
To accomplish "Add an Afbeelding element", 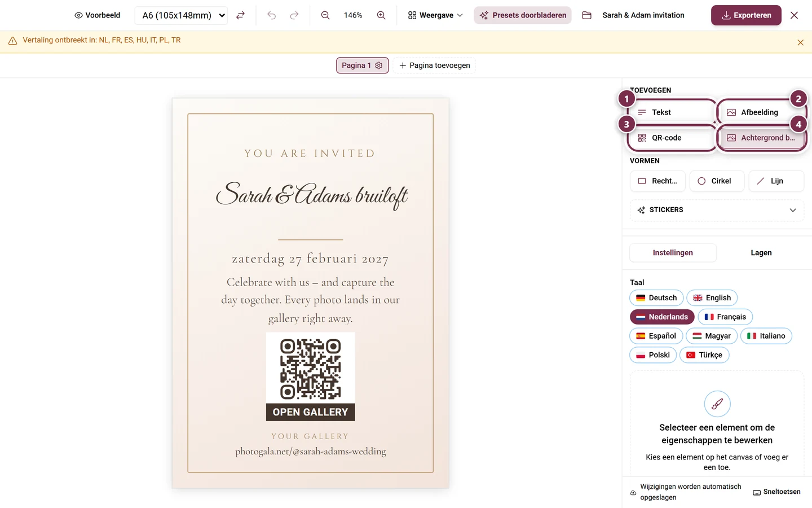I will (762, 112).
